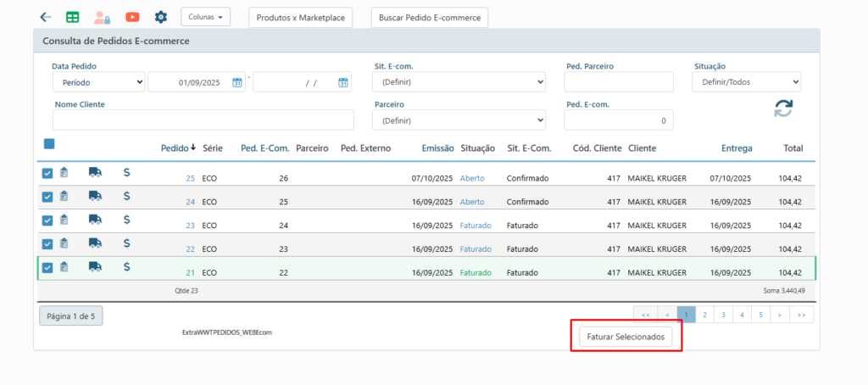Open the settings gear icon

point(161,17)
